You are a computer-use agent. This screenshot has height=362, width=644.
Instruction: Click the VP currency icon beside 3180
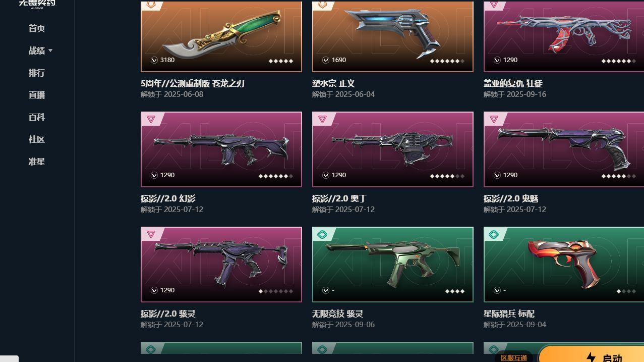(154, 60)
